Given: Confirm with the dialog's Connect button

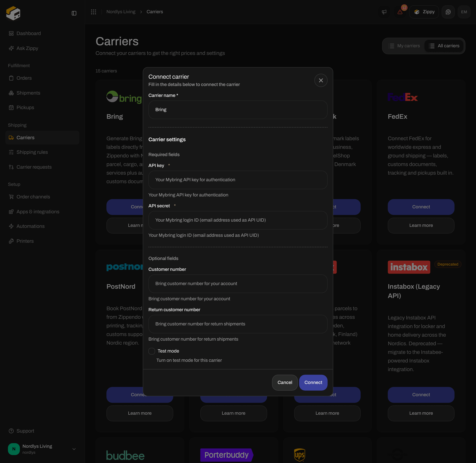Looking at the screenshot, I should [x=313, y=382].
